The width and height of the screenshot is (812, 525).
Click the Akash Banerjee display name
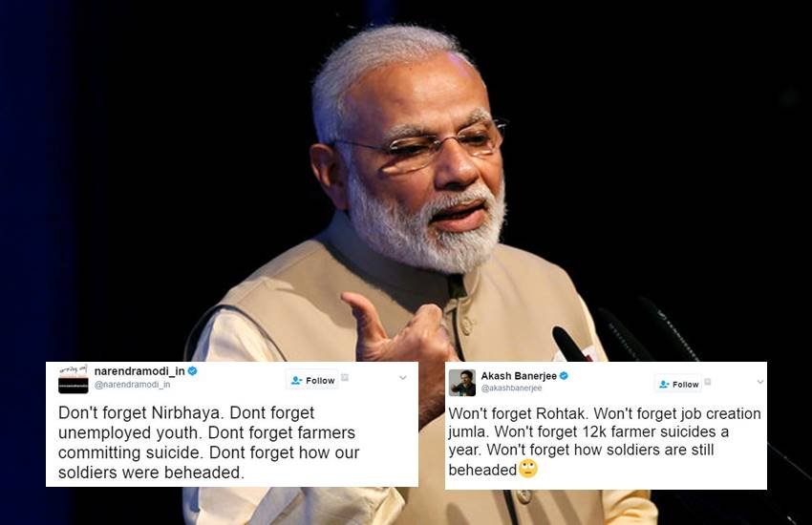click(519, 376)
